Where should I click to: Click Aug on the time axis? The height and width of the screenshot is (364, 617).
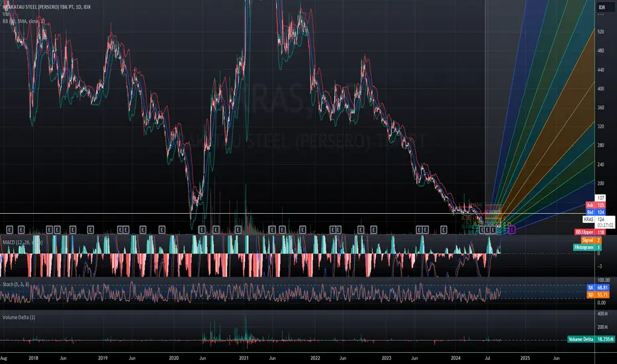[3, 358]
